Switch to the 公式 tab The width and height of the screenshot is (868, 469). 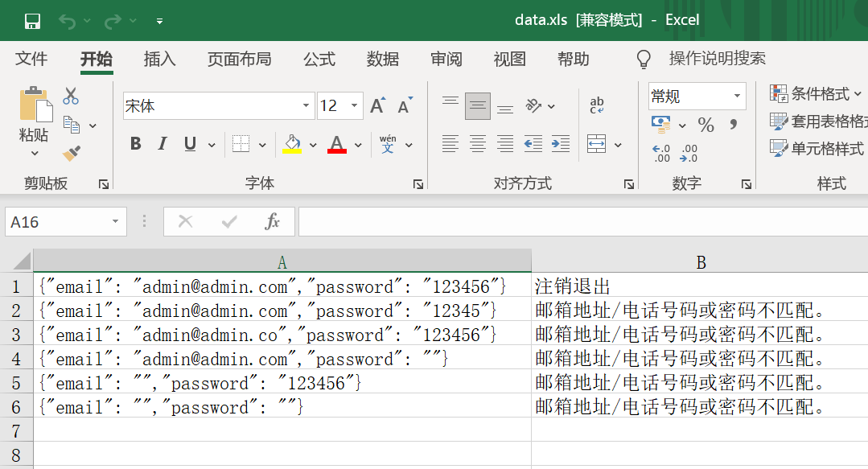319,59
